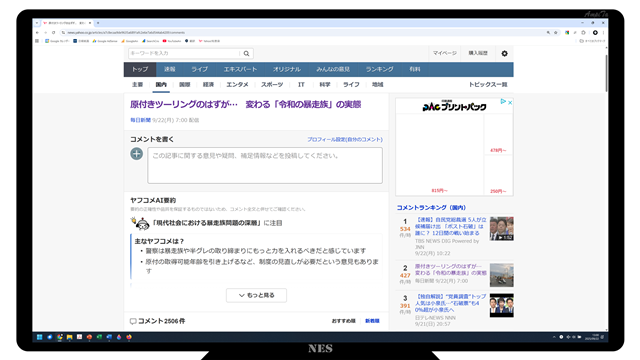Open the bookmarks bar apps grid icon

(x=37, y=41)
